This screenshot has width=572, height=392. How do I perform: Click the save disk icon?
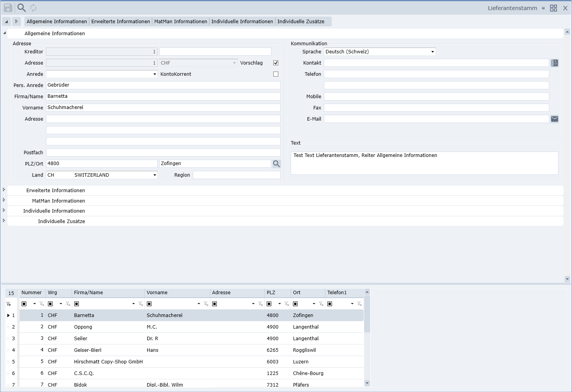[8, 8]
